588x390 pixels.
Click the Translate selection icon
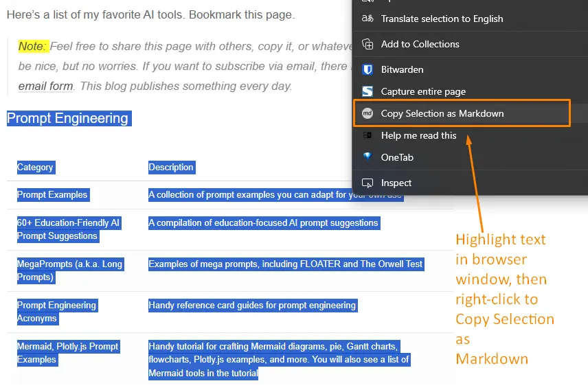click(367, 19)
